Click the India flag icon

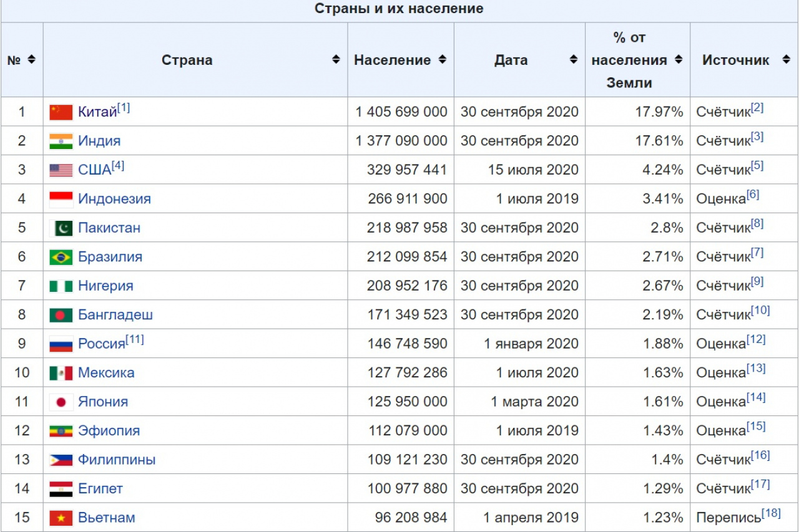click(61, 141)
